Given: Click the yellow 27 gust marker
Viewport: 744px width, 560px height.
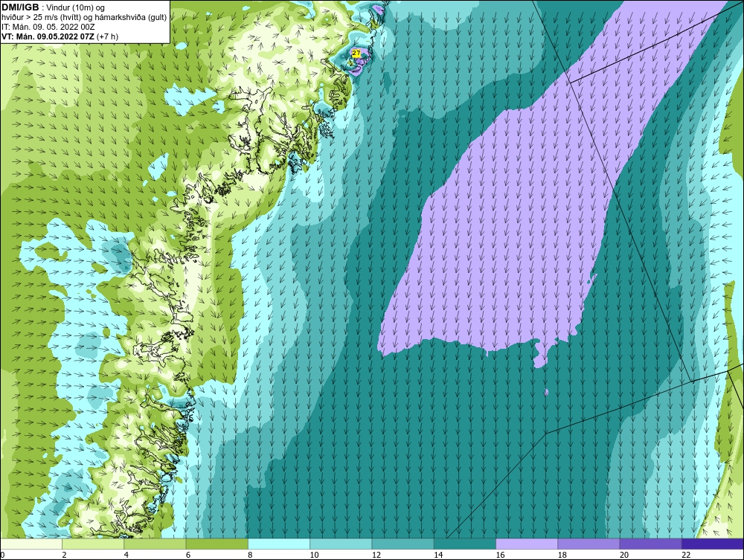Looking at the screenshot, I should coord(356,54).
